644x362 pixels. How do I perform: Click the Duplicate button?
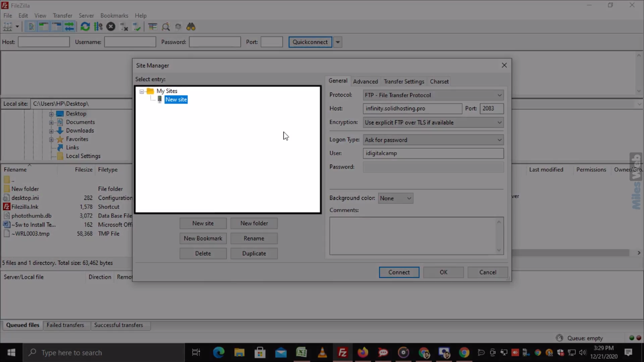[254, 254]
